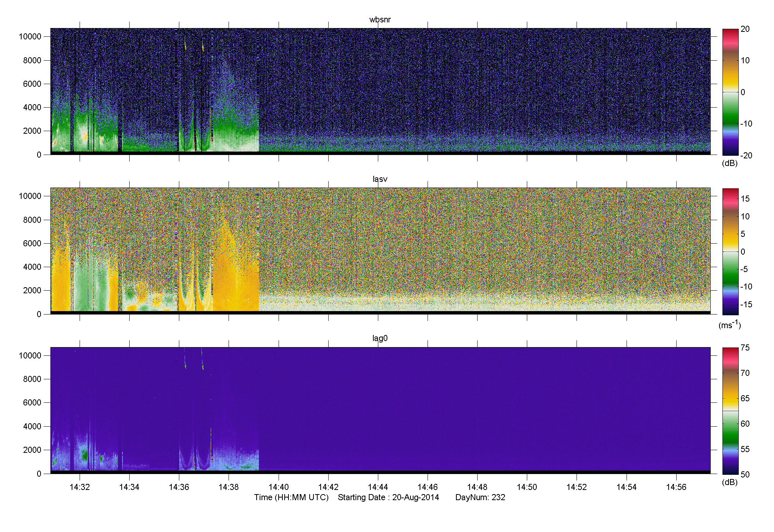The image size is (774, 532).
Task: Click the 10000 label on lag0 axis
Action: [x=30, y=355]
